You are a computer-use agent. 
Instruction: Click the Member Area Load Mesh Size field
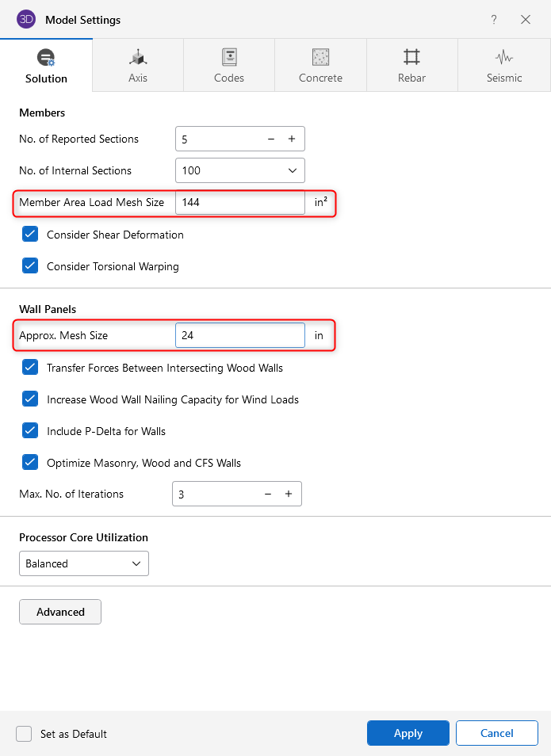pyautogui.click(x=239, y=202)
